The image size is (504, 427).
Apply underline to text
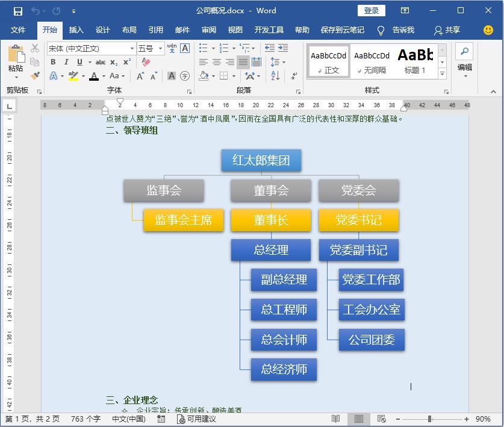[x=79, y=61]
